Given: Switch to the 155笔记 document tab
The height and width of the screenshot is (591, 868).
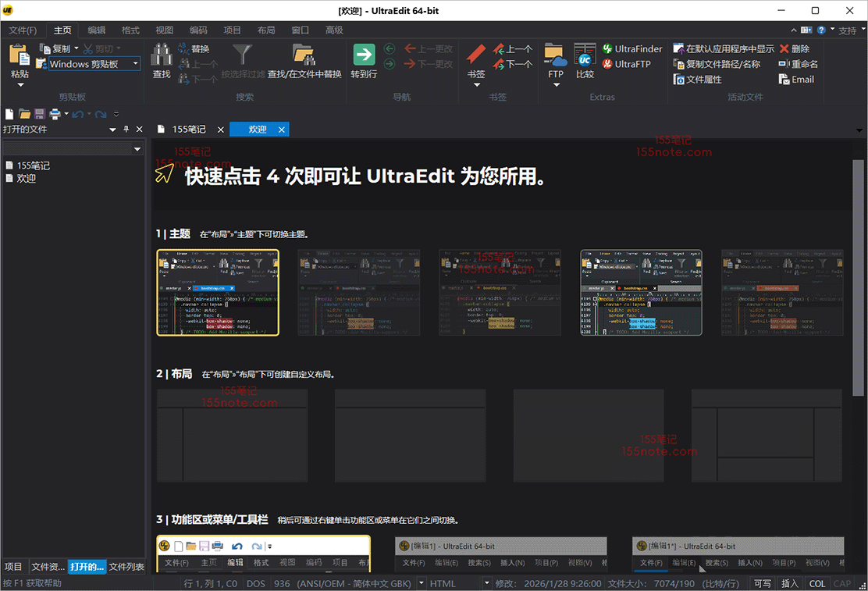Looking at the screenshot, I should point(188,130).
